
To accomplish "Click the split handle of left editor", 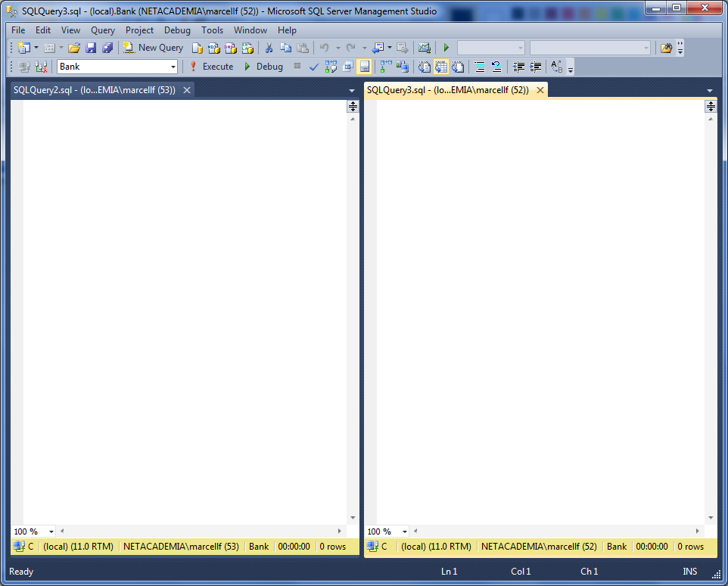I will 353,106.
